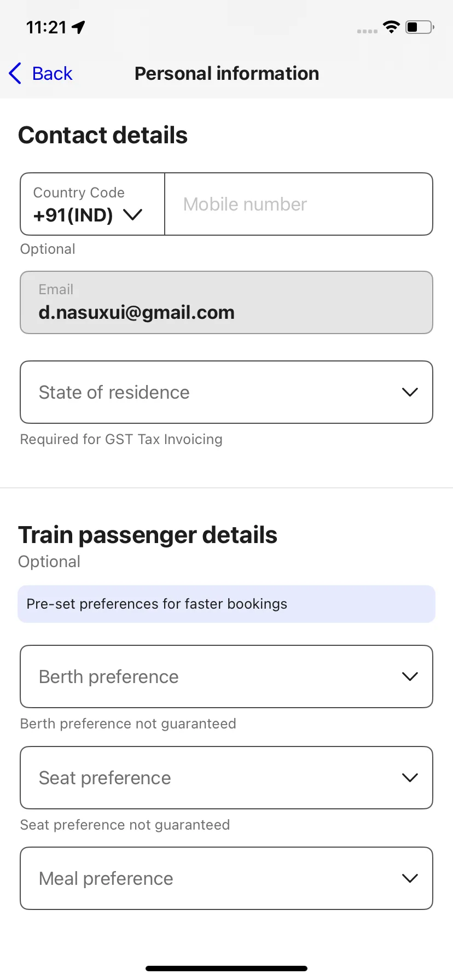Viewport: 453px width, 980px height.
Task: Tap the Wi-Fi status icon
Action: click(x=392, y=27)
